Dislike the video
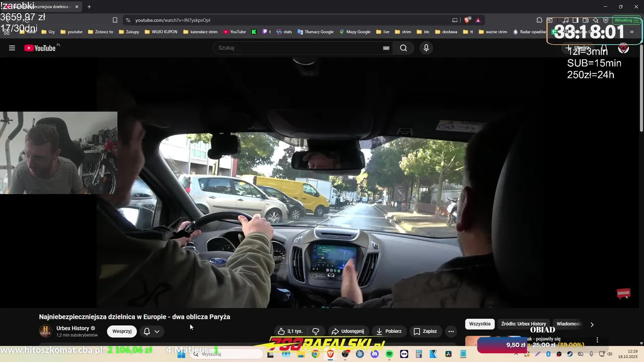 pos(315,331)
